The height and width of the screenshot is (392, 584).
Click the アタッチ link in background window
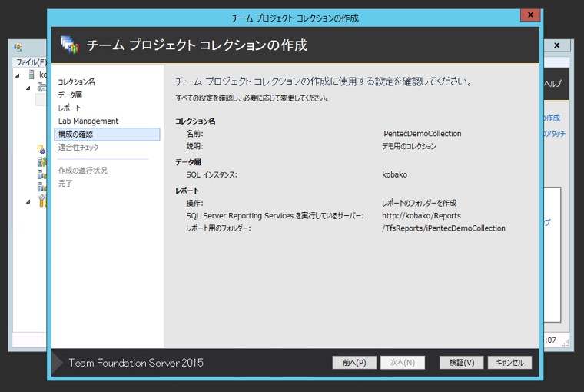(x=555, y=134)
